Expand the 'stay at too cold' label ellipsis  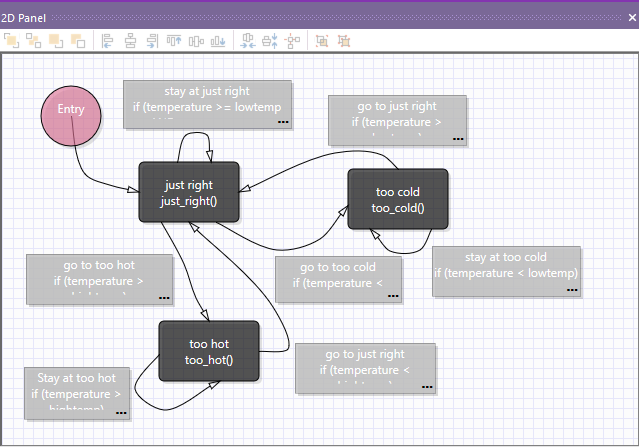(x=572, y=289)
